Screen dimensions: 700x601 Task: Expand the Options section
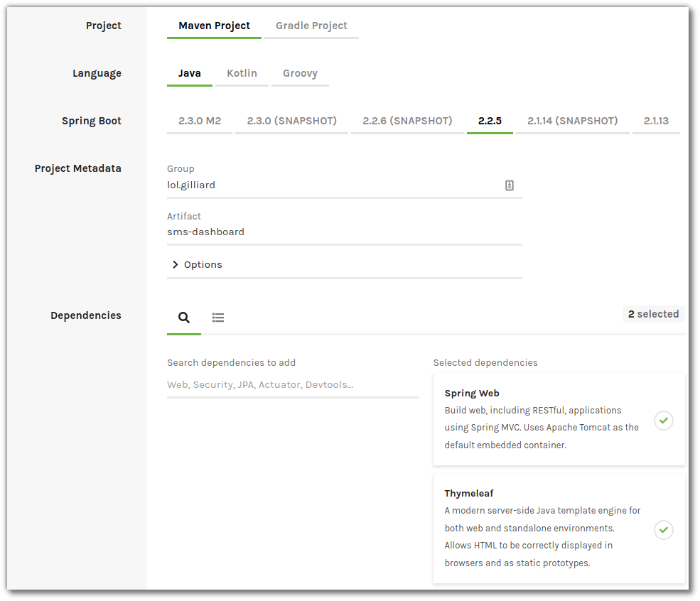point(197,264)
